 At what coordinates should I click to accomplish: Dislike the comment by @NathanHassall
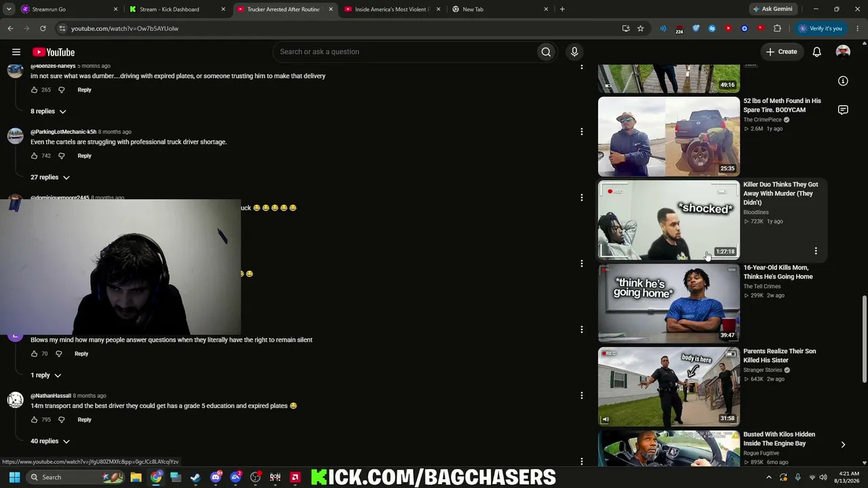(x=61, y=420)
